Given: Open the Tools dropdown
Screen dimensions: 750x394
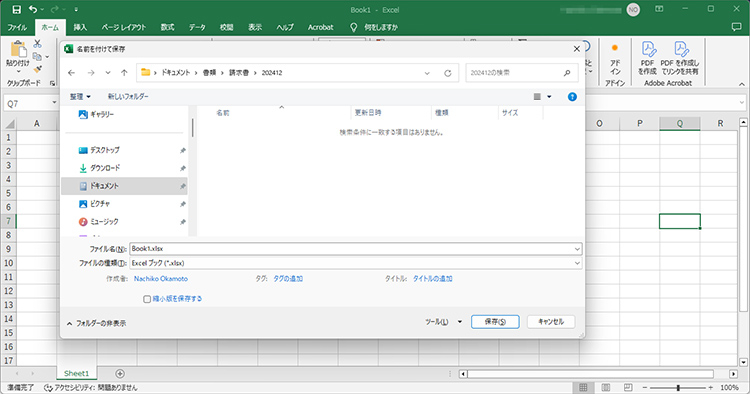Looking at the screenshot, I should (x=443, y=322).
